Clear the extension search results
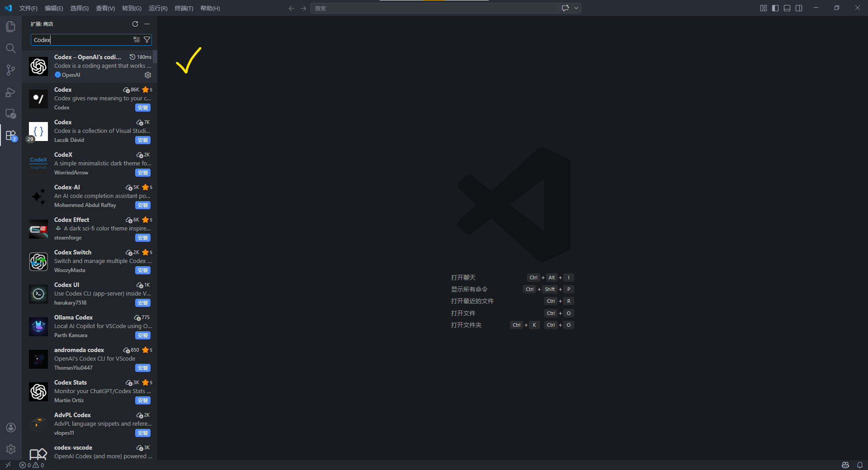Image resolution: width=868 pixels, height=470 pixels. pos(137,40)
